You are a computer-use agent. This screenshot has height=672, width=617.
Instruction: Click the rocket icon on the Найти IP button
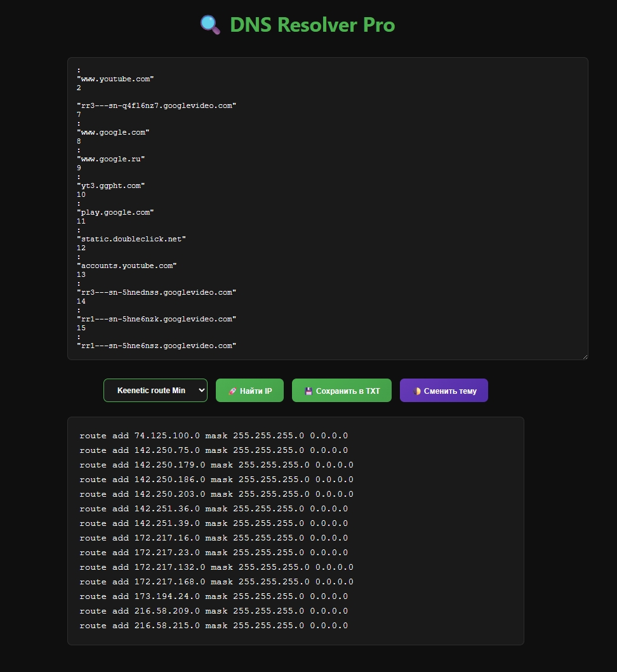tap(231, 390)
